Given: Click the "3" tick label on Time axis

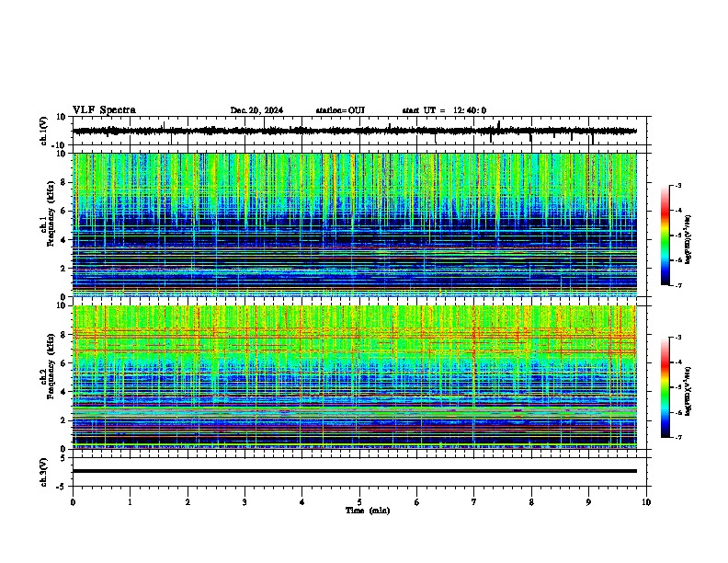Looking at the screenshot, I should (245, 502).
